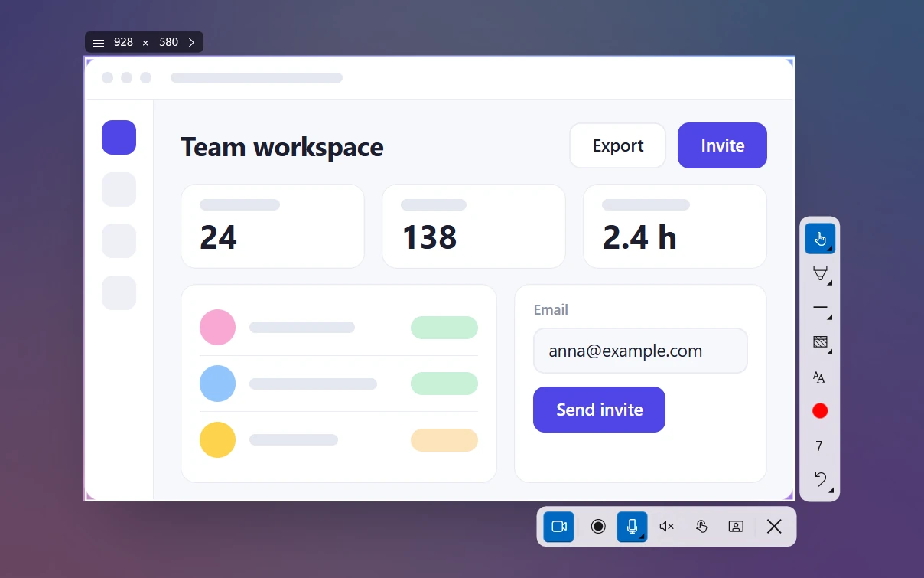The width and height of the screenshot is (924, 578).
Task: Enable the webcam picture-in-picture overlay
Action: (736, 526)
